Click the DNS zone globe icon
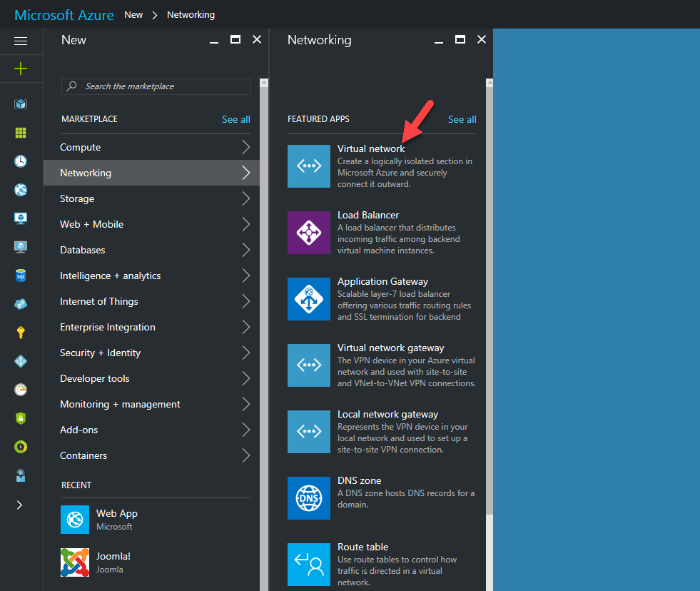The height and width of the screenshot is (591, 700). pos(309,498)
